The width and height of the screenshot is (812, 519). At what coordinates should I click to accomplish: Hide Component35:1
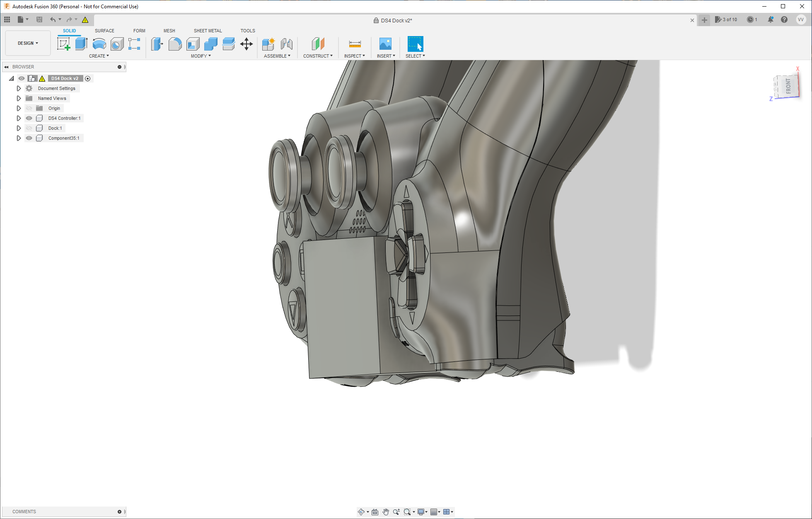tap(29, 138)
